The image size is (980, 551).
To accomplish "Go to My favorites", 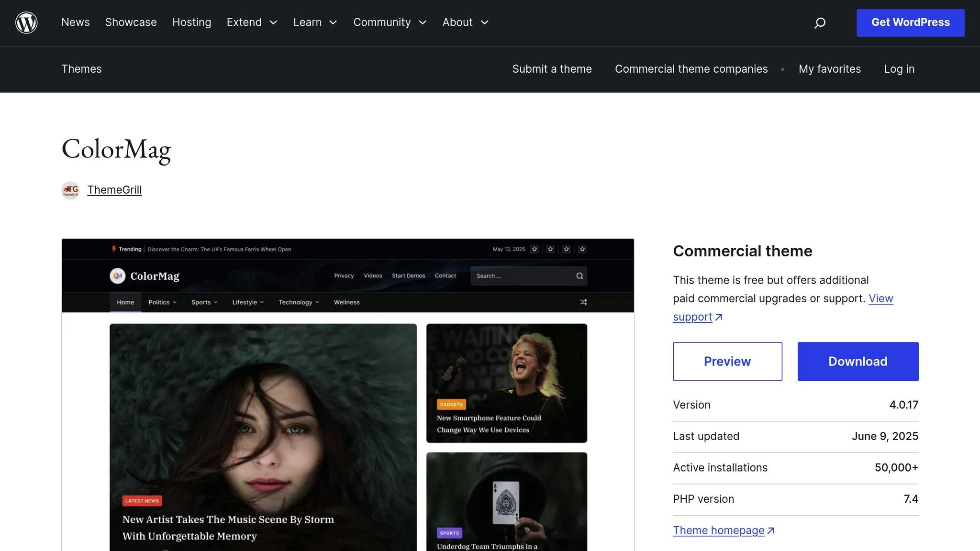I will pos(830,69).
